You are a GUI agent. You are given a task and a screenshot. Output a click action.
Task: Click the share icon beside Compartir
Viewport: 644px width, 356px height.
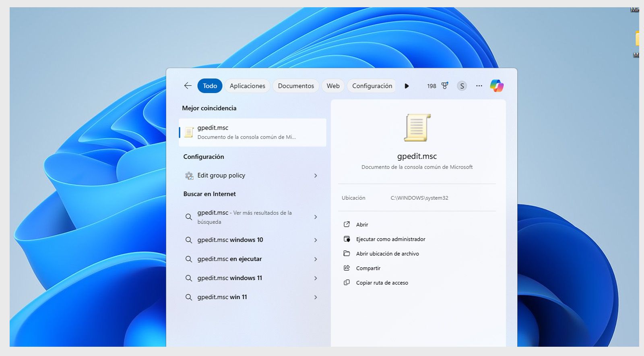tap(347, 268)
